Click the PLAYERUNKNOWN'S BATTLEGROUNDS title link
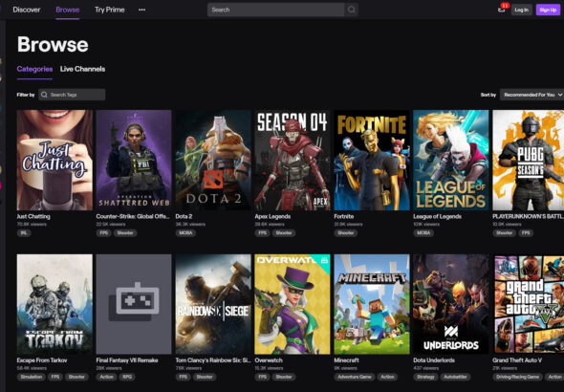The height and width of the screenshot is (392, 564). 528,216
